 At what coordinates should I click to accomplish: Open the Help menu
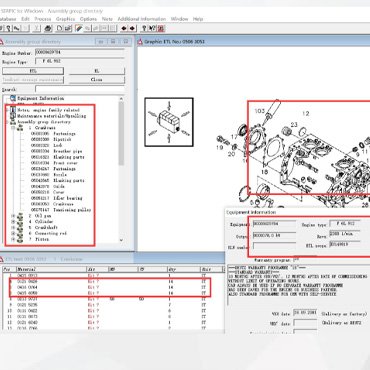198,19
